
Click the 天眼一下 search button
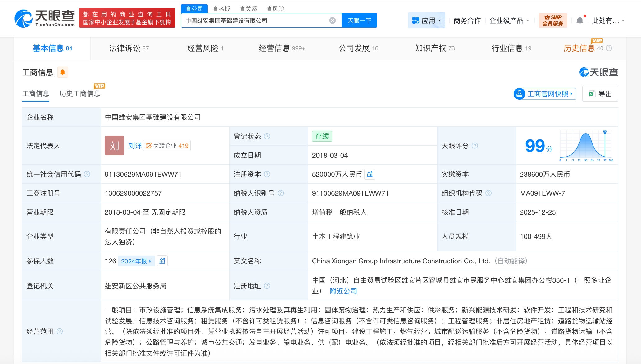(359, 20)
